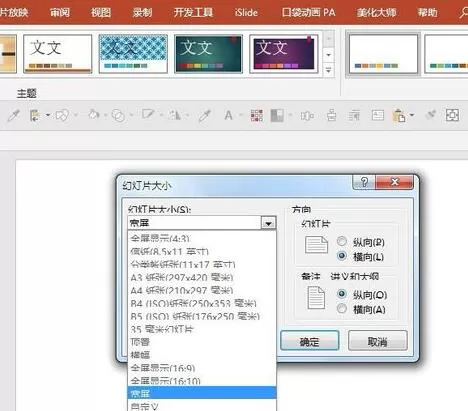Viewport: 468px width, 411px height.
Task: Choose the 顶置 option
Action: [202, 342]
